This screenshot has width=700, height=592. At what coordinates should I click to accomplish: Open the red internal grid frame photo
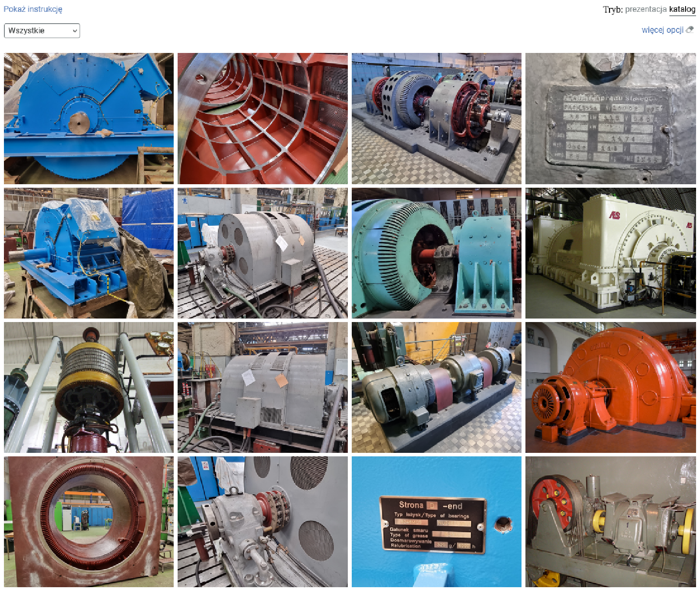point(262,119)
